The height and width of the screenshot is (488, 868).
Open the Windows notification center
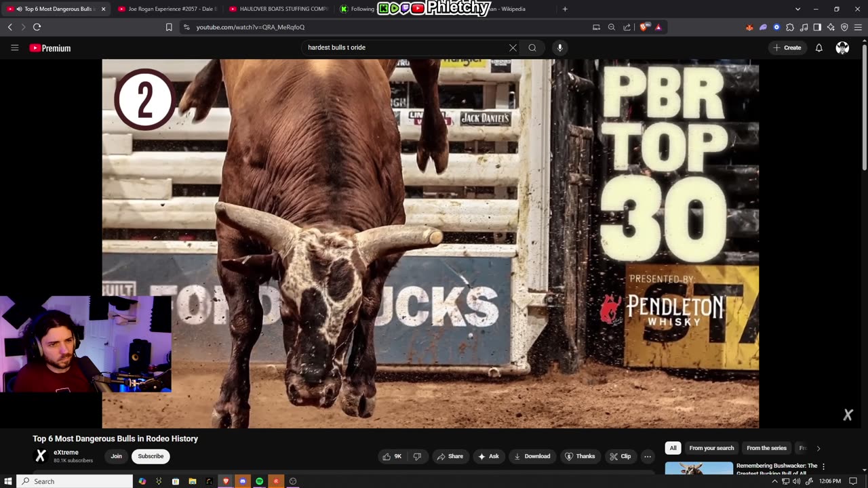pos(853,481)
